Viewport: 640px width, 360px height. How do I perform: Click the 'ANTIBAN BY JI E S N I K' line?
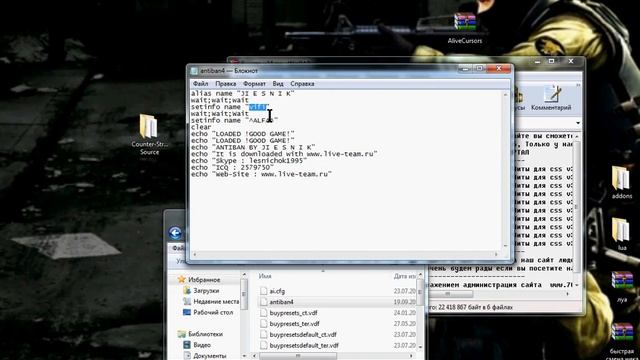click(253, 147)
